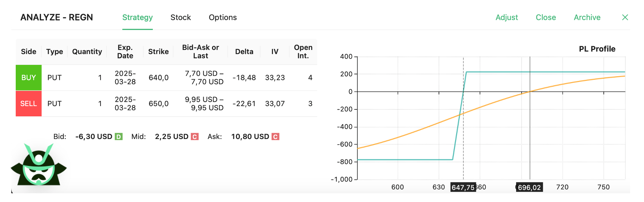Viewport: 644px width, 202px height.
Task: Select the 650,0 strike put row
Action: [x=159, y=104]
